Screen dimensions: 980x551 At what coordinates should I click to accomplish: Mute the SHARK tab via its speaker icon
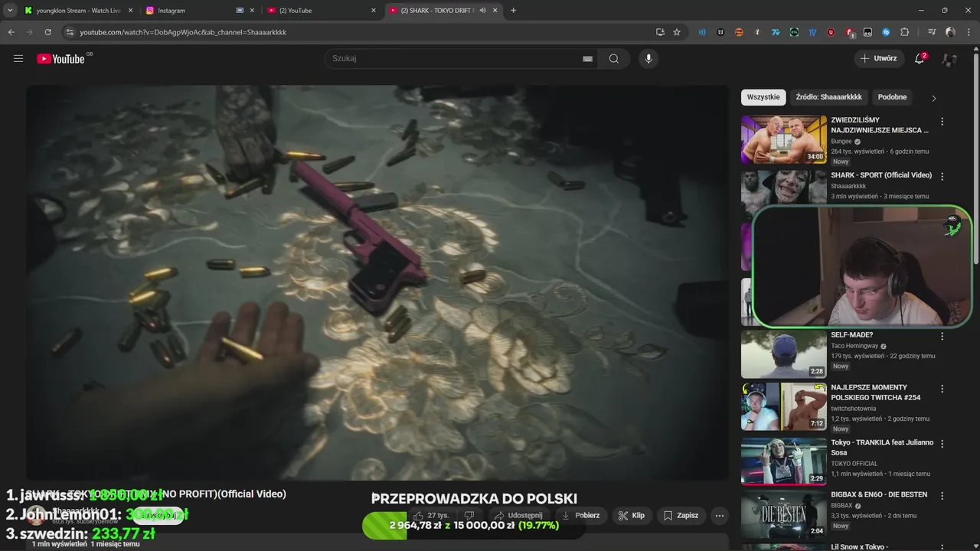[x=482, y=11]
